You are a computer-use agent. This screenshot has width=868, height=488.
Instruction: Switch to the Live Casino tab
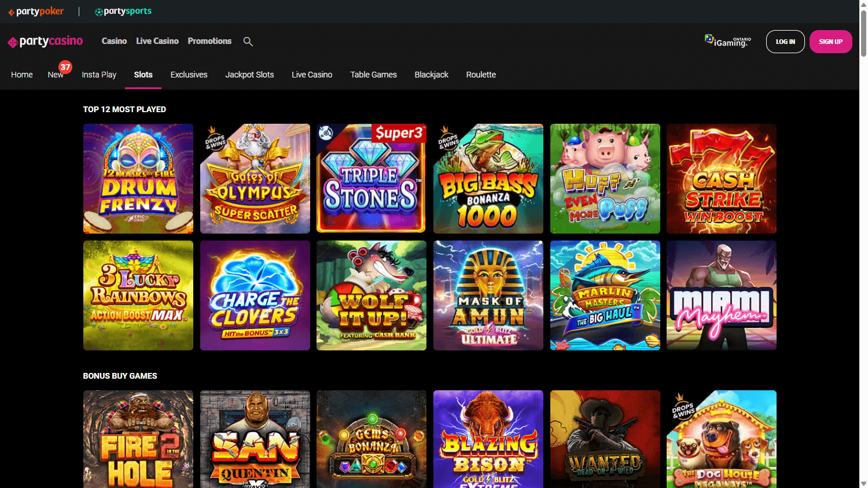click(x=312, y=74)
